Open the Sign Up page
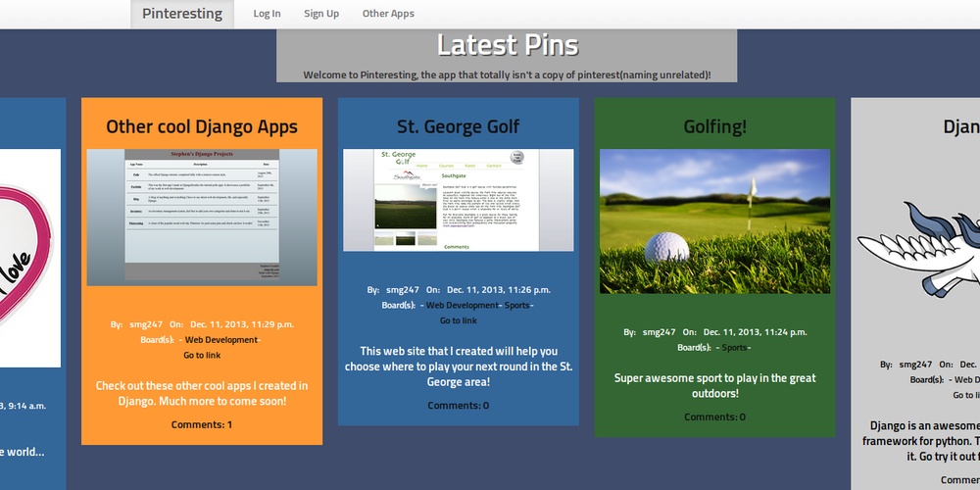The width and height of the screenshot is (980, 490). click(x=321, y=14)
